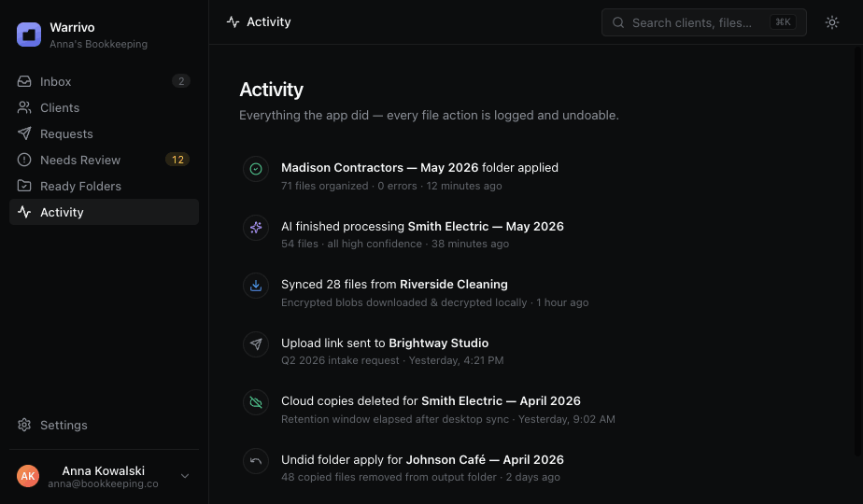This screenshot has width=863, height=504.
Task: Expand the Anna Kowalski account chevron
Action: [x=185, y=476]
